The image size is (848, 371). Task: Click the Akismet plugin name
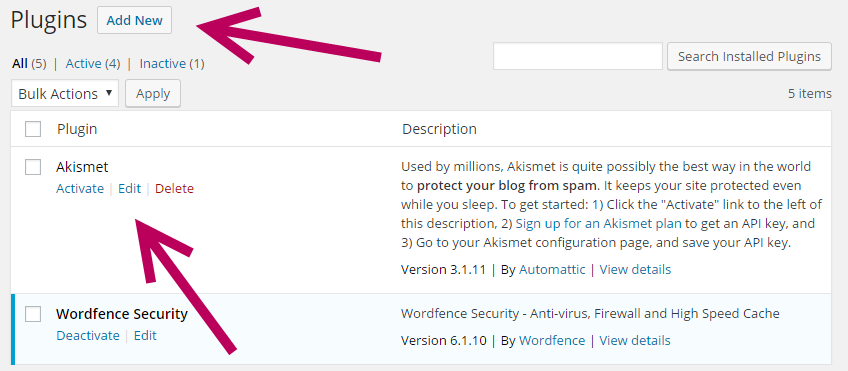coord(82,168)
